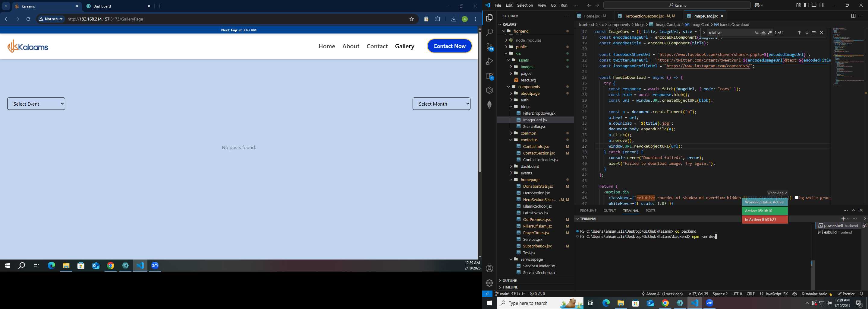Toggle Use Regular Expression in find widget
868x309 pixels.
pos(770,33)
